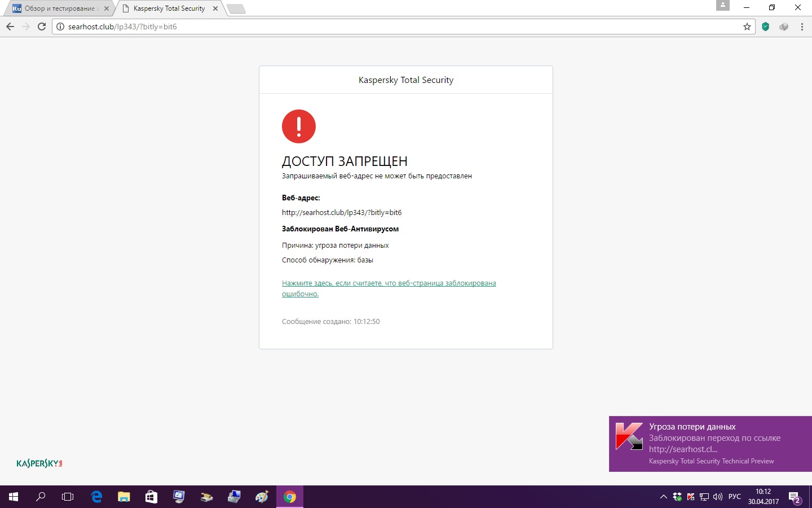Minimize the Chrome window
Screen dimensions: 812x508
(746, 7)
